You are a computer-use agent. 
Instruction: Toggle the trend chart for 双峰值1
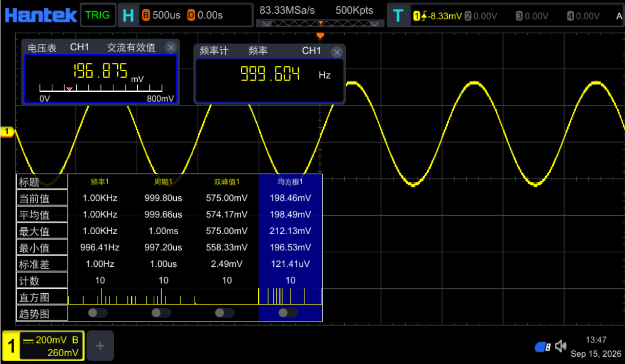225,313
